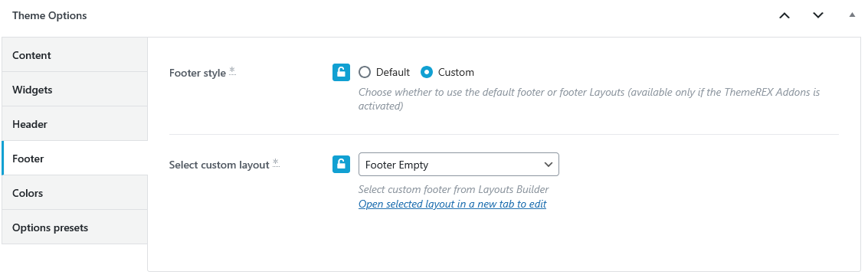Viewport: 868px width, 278px height.
Task: Click the lock icon beside Footer style
Action: coord(342,72)
